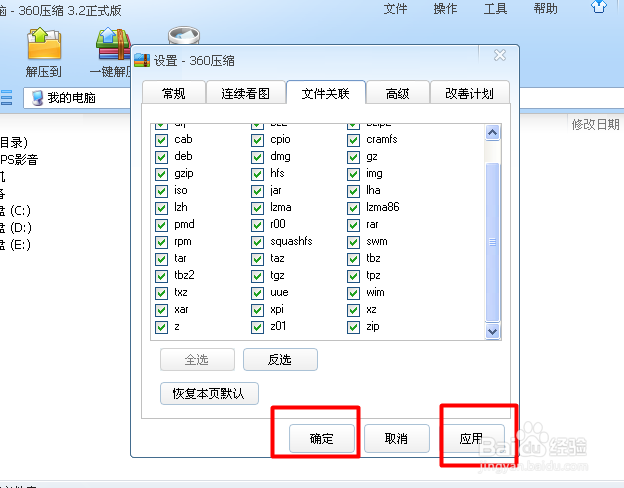Click the 取消 cancel button
The height and width of the screenshot is (488, 624).
(x=396, y=438)
